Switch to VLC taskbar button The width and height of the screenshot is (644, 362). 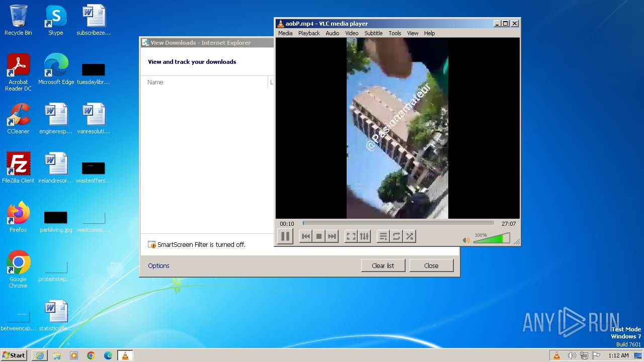(125, 355)
